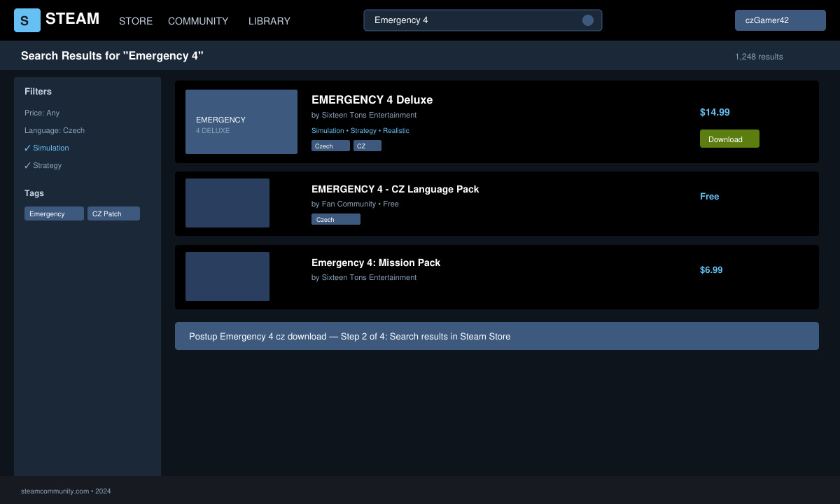Viewport: 840px width, 504px height.
Task: Download EMERGENCY 4 Deluxe
Action: click(x=729, y=139)
